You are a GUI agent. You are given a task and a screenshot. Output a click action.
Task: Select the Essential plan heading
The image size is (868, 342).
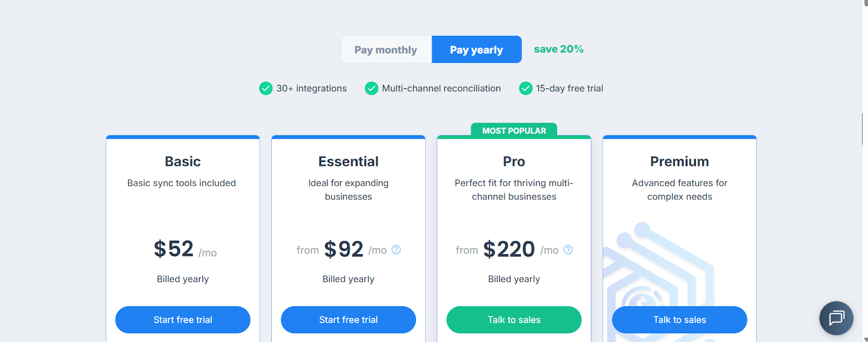pos(348,162)
